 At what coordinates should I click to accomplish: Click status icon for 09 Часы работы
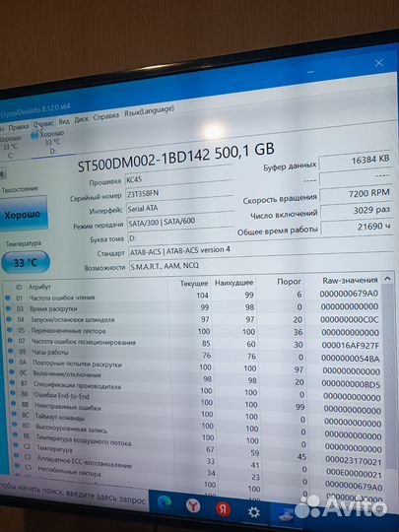(11, 351)
